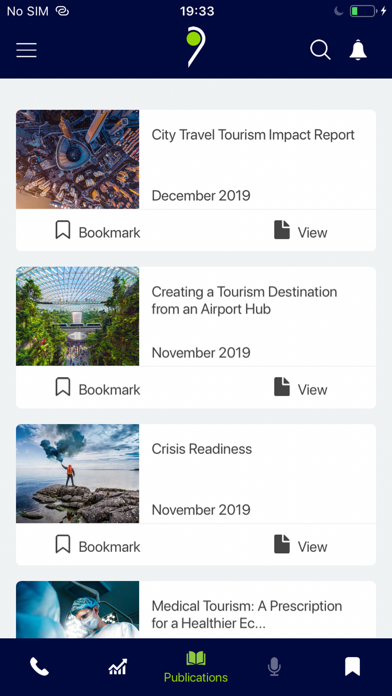View the Crisis Readiness document
Screen dimensions: 392x696
click(x=301, y=546)
